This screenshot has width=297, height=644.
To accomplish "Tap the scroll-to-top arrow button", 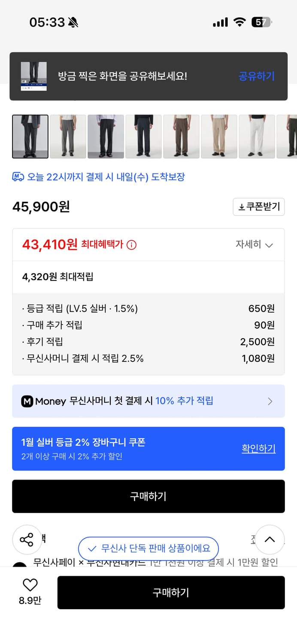I will point(270,540).
